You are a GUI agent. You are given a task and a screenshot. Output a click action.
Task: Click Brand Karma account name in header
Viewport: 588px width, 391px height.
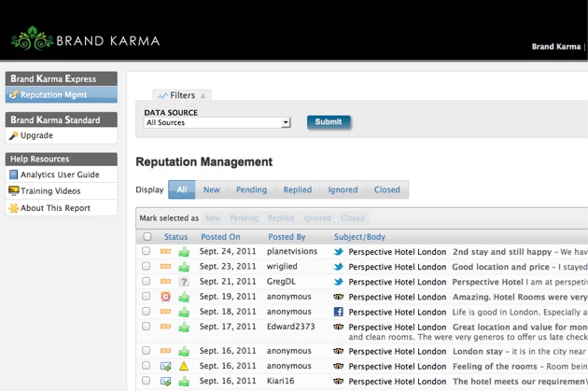pyautogui.click(x=556, y=47)
